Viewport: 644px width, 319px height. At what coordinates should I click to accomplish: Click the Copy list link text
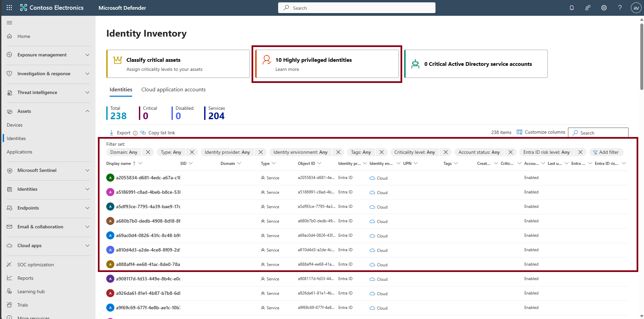tap(162, 133)
